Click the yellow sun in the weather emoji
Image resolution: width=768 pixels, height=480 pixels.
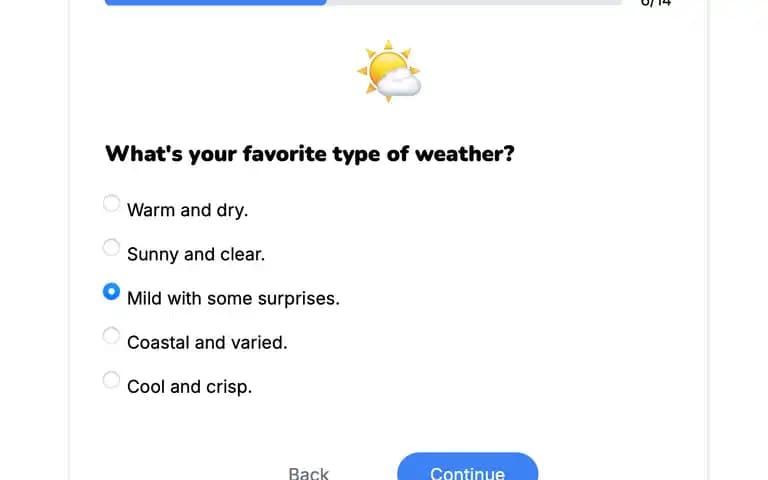pos(384,66)
